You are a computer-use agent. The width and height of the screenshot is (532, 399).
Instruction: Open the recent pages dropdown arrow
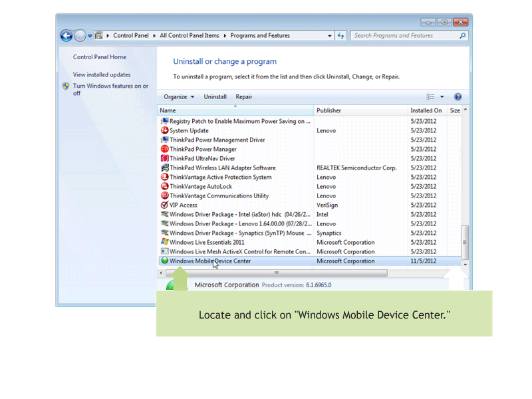click(x=90, y=36)
